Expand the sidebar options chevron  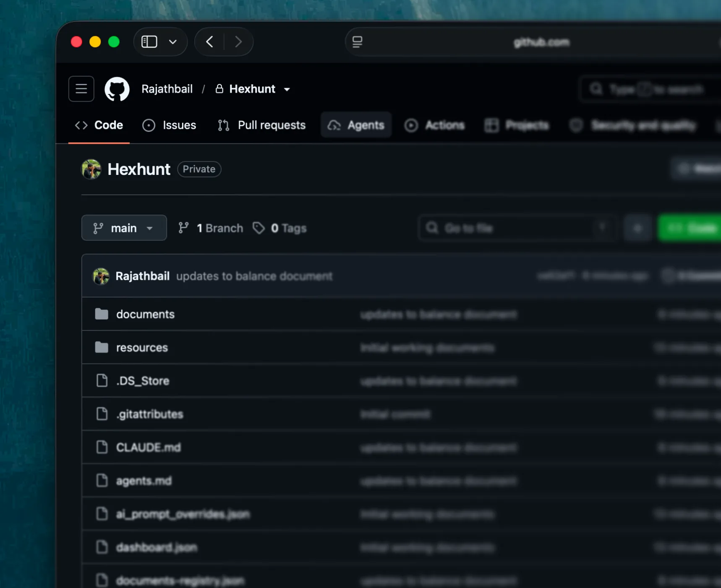pyautogui.click(x=172, y=42)
